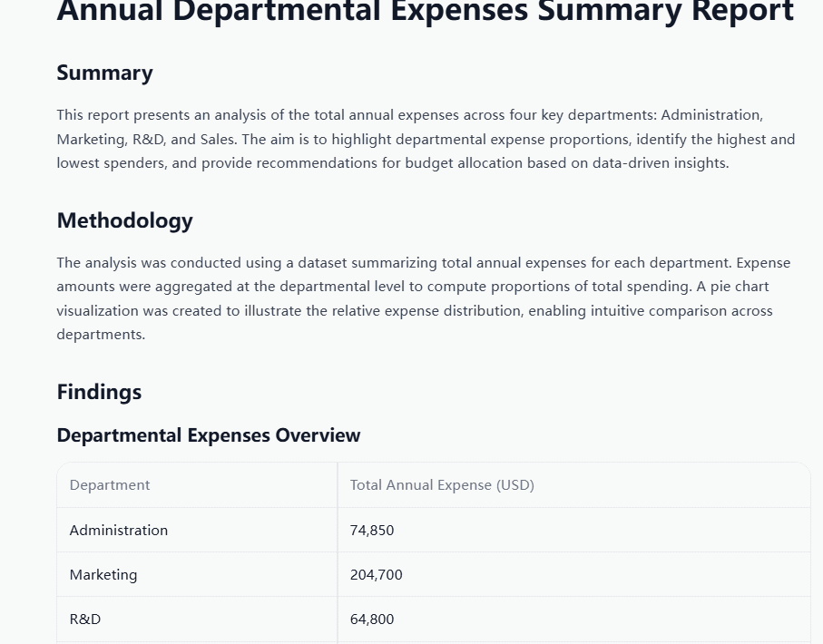This screenshot has height=644, width=823.
Task: Click the Departmental Expenses Overview subheading
Action: click(208, 435)
